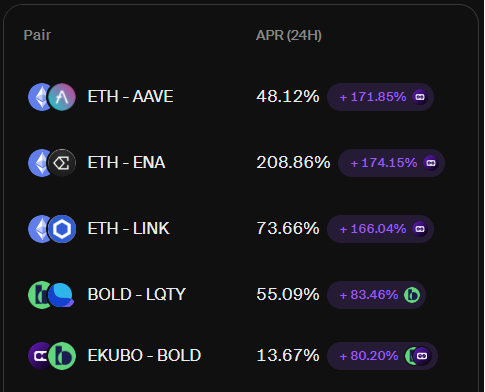Click Ekubo reward icon in +171.85% badge

420,97
